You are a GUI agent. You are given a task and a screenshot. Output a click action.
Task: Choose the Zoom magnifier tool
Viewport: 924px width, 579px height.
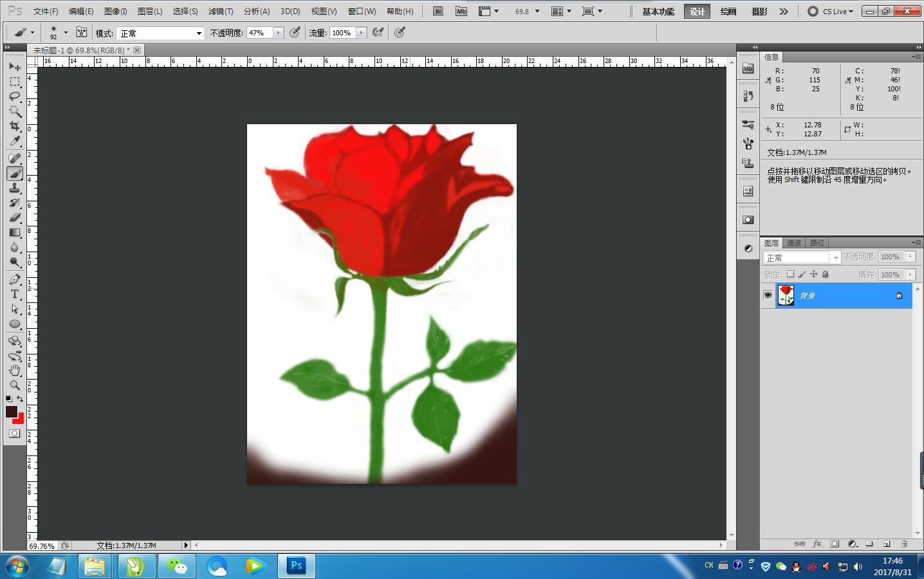click(x=14, y=385)
